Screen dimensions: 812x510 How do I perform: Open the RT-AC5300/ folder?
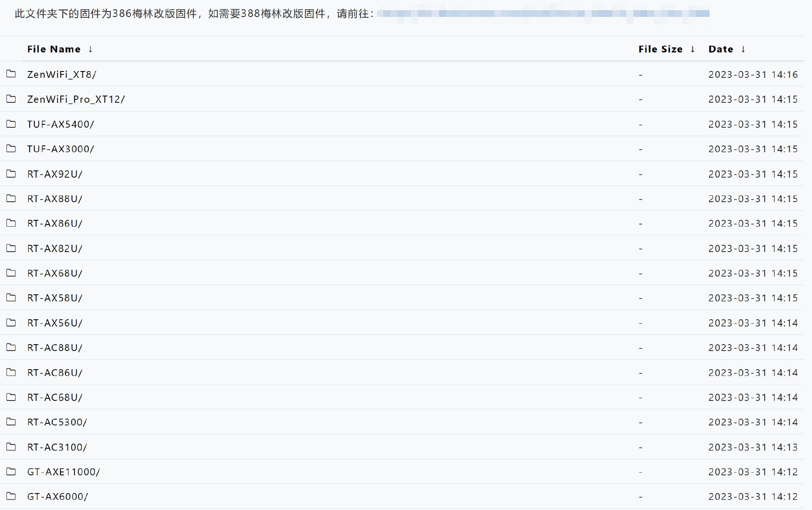pyautogui.click(x=57, y=422)
